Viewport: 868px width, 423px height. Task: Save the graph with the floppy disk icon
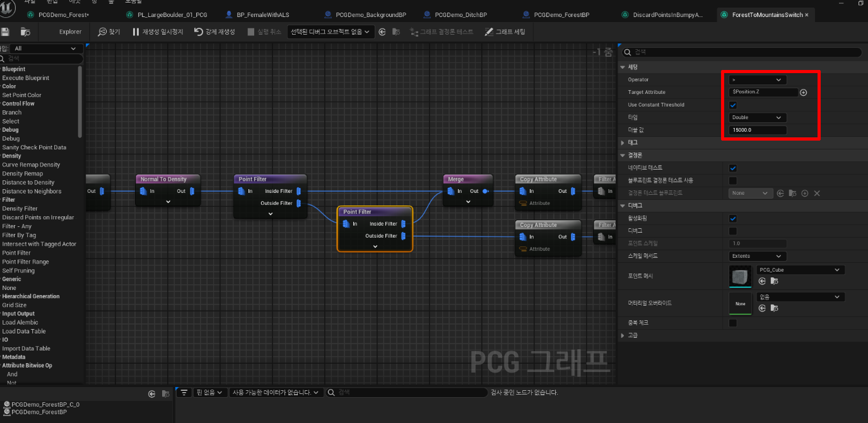pos(6,32)
